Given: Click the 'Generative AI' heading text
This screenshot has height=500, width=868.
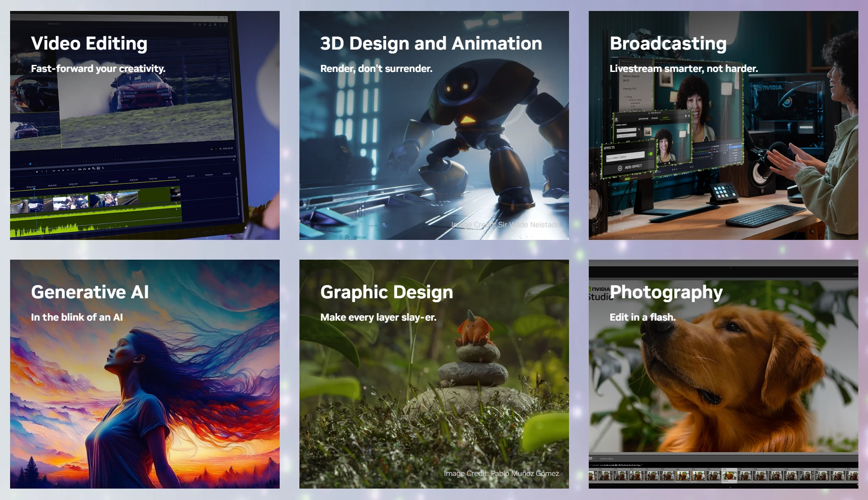Looking at the screenshot, I should click(x=90, y=292).
